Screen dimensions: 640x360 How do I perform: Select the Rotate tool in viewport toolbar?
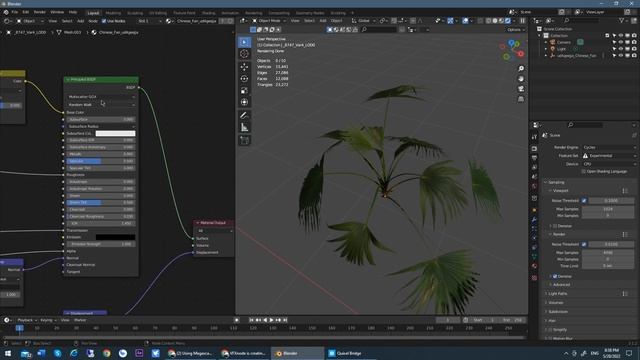244,78
